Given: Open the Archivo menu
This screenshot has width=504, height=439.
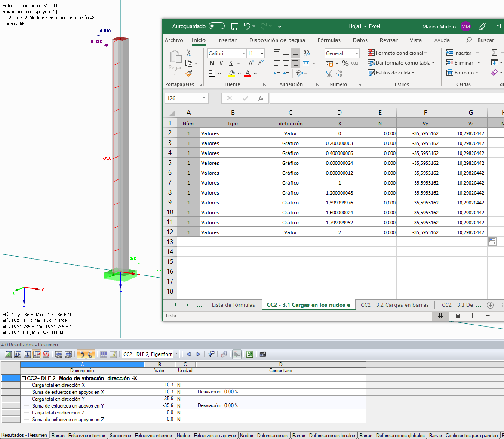Looking at the screenshot, I should pyautogui.click(x=174, y=40).
